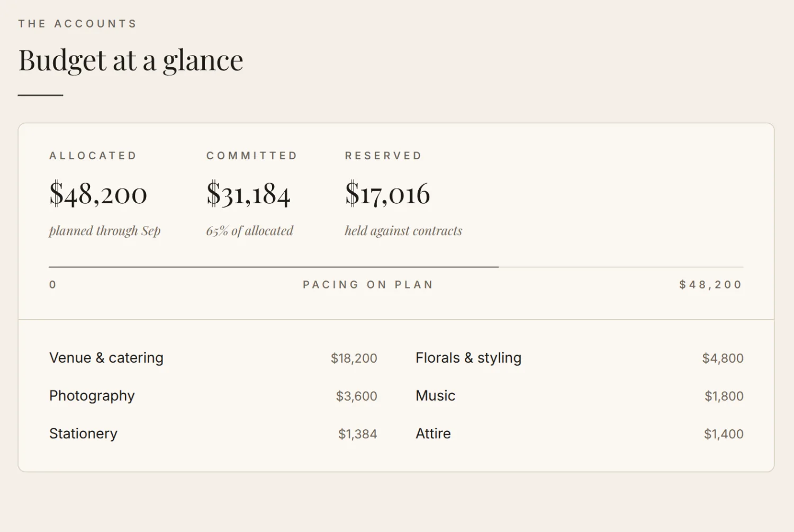This screenshot has height=532, width=794.
Task: Click 'The Accounts' section label
Action: pyautogui.click(x=77, y=24)
